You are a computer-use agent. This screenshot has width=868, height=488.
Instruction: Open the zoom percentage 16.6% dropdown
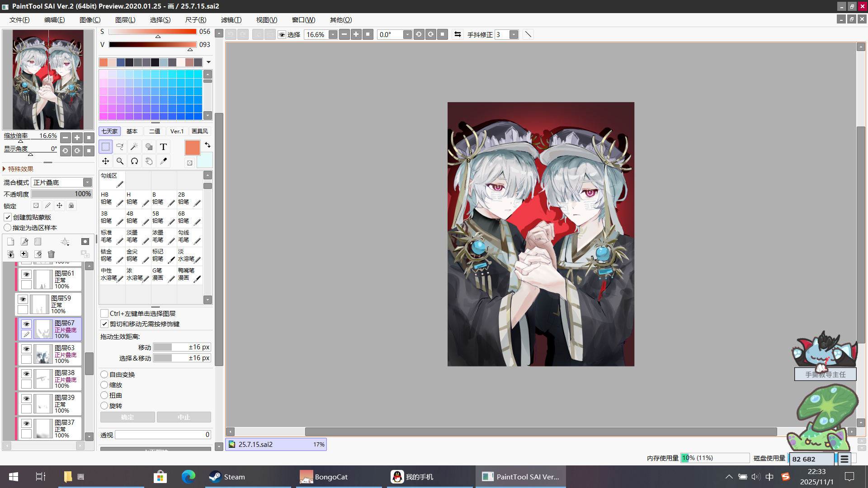coord(333,35)
